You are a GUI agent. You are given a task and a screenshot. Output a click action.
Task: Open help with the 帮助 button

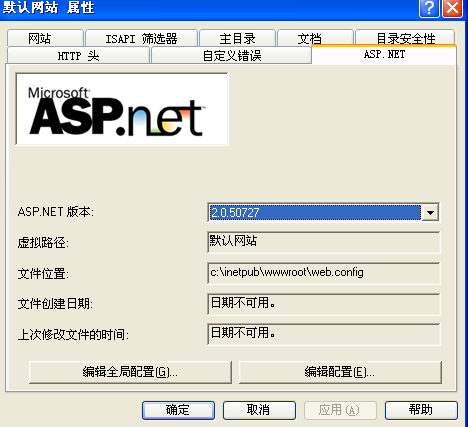[x=421, y=410]
